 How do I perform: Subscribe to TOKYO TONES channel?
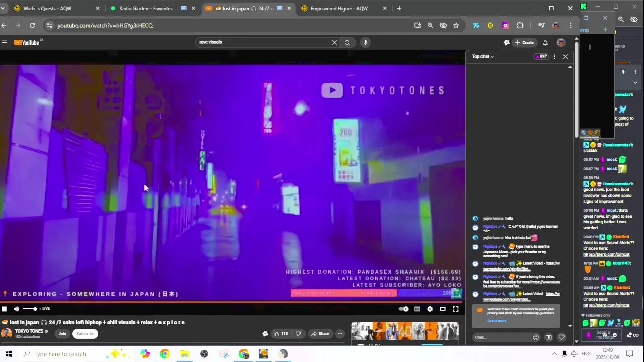pos(85,334)
